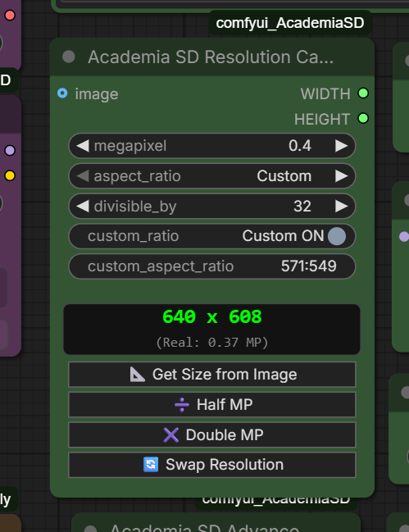Click the Swap Resolution button
The image size is (409, 532).
[x=212, y=465]
